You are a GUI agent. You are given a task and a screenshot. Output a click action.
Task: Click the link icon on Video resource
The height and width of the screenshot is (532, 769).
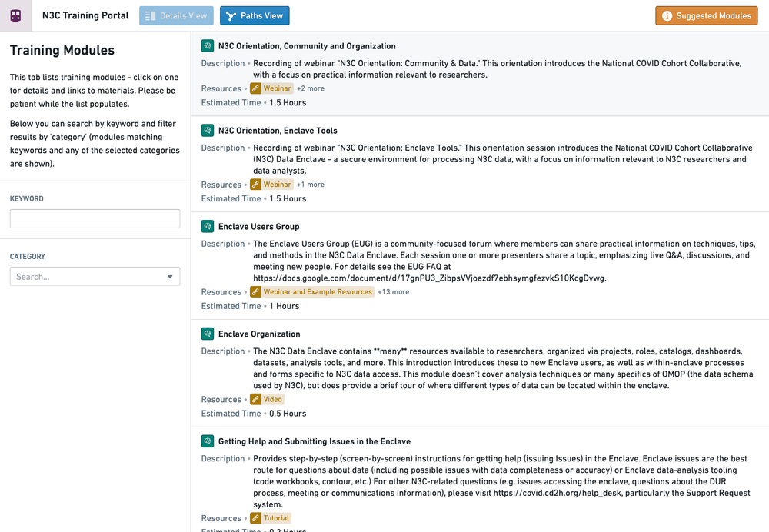point(256,400)
